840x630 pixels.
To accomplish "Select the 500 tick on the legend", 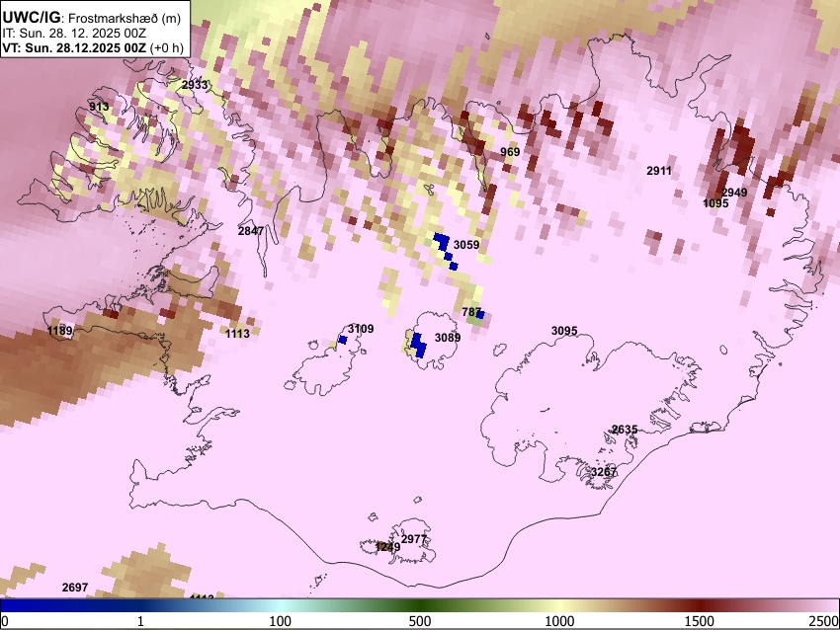I will 420,621.
